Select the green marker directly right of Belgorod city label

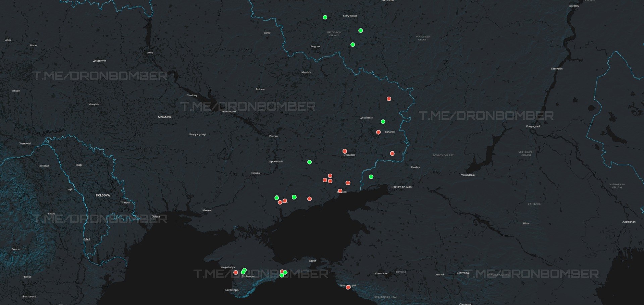[353, 45]
